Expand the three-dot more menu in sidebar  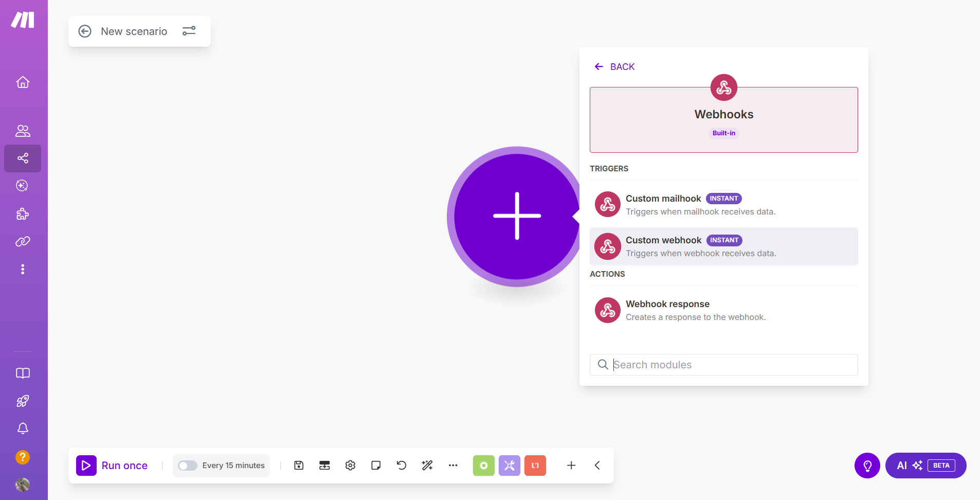click(23, 270)
